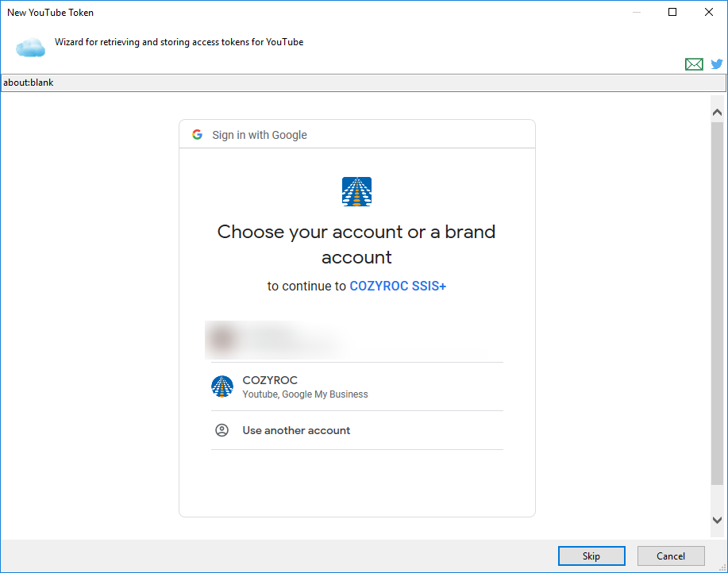This screenshot has height=573, width=728.
Task: Click the Cancel button
Action: pyautogui.click(x=671, y=556)
